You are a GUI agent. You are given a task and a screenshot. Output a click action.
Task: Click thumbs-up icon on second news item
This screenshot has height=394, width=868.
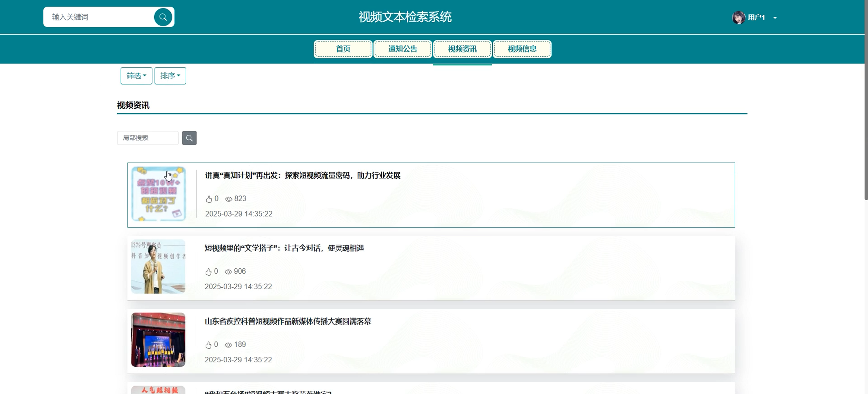coord(209,272)
